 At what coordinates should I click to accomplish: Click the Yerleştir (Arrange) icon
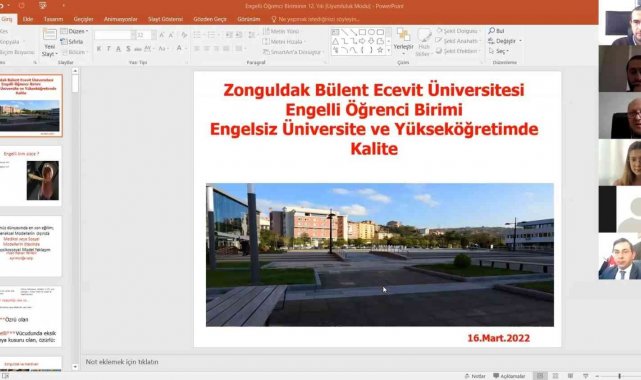pos(403,35)
